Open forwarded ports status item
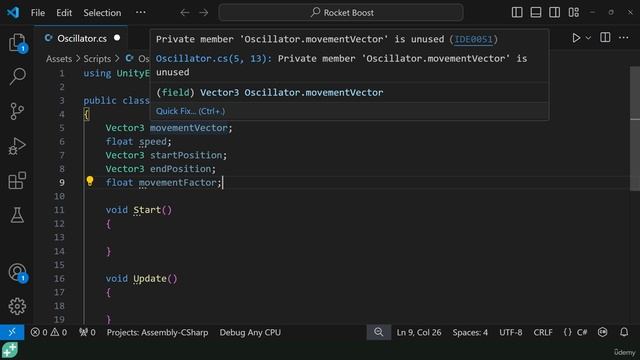This screenshot has width=640, height=360. [87, 332]
